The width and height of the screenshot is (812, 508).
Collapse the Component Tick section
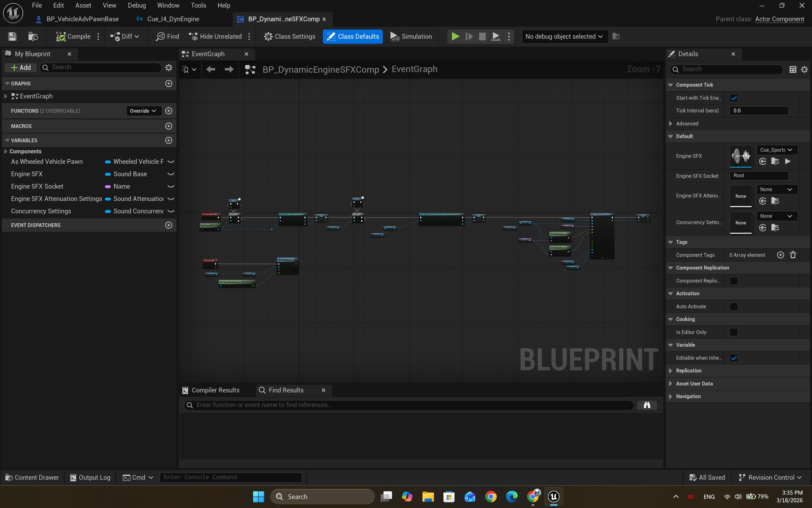coord(671,85)
